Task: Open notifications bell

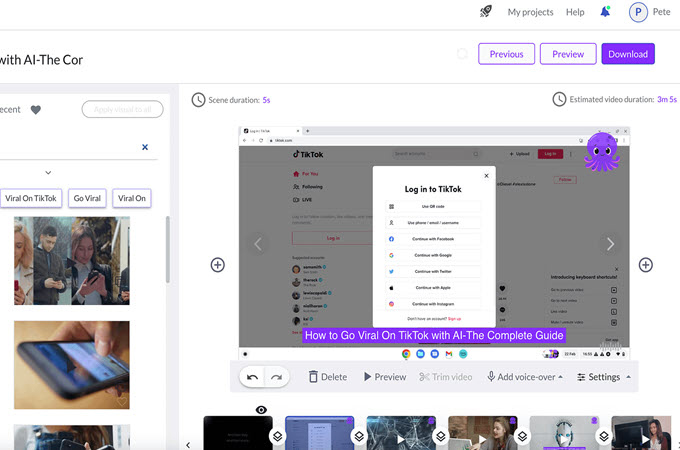Action: tap(605, 12)
